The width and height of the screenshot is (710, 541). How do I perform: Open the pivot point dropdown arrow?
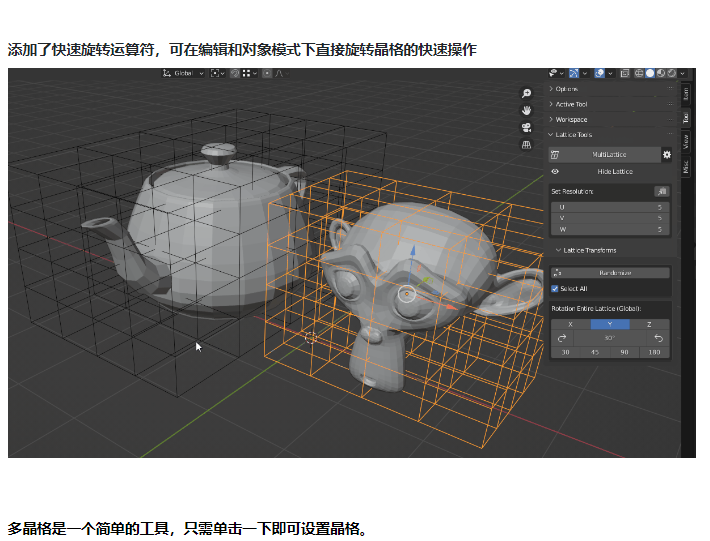(222, 73)
